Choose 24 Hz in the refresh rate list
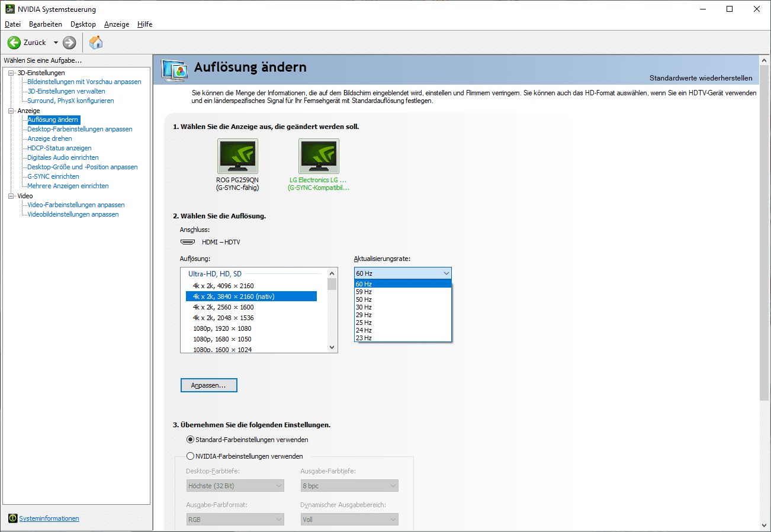771x532 pixels. tap(403, 330)
